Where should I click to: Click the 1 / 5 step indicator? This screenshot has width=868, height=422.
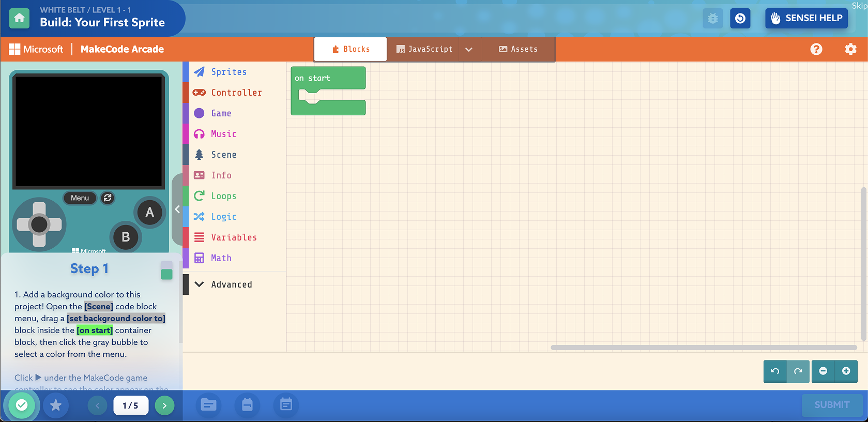(x=131, y=405)
